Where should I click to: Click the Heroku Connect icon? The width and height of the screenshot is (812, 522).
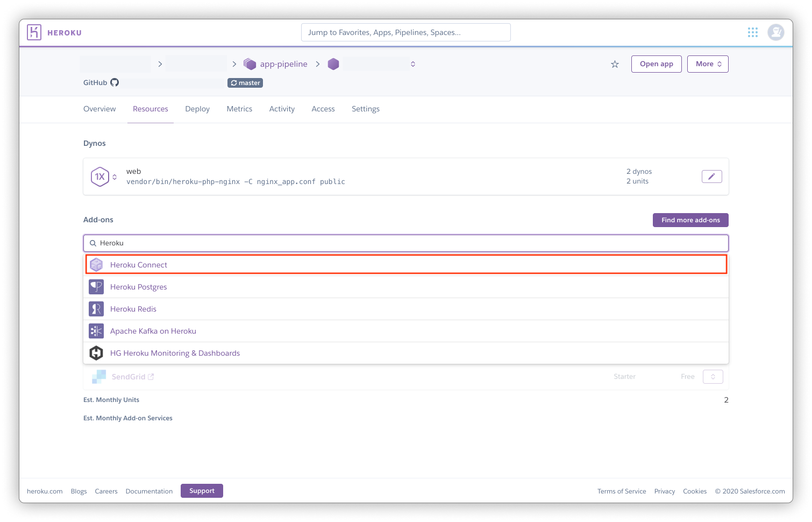click(x=96, y=265)
